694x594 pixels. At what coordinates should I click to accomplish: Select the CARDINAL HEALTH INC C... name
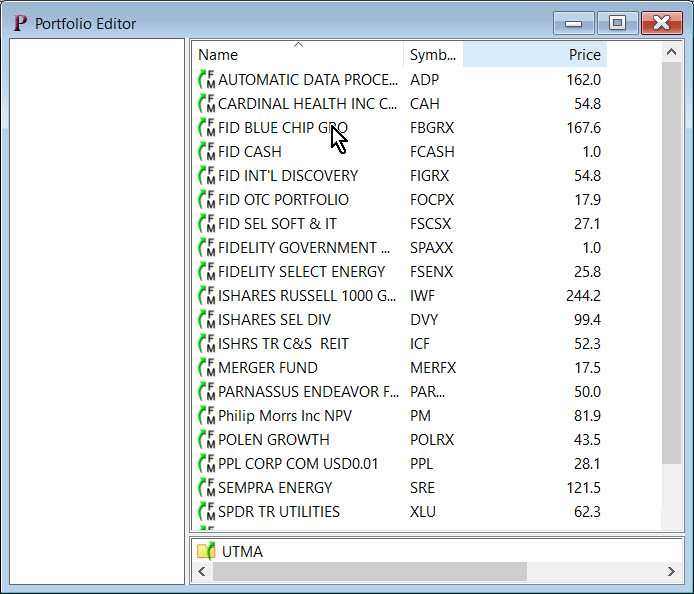(307, 104)
